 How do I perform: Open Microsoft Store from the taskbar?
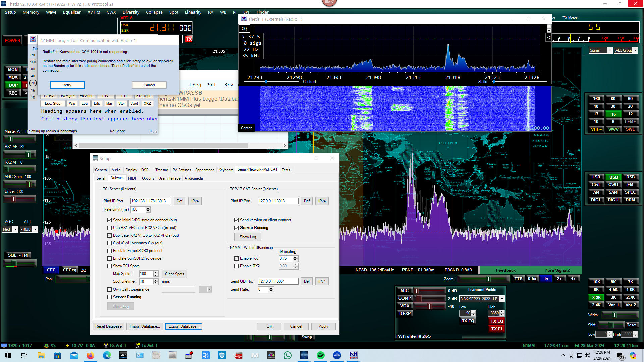pyautogui.click(x=58, y=355)
